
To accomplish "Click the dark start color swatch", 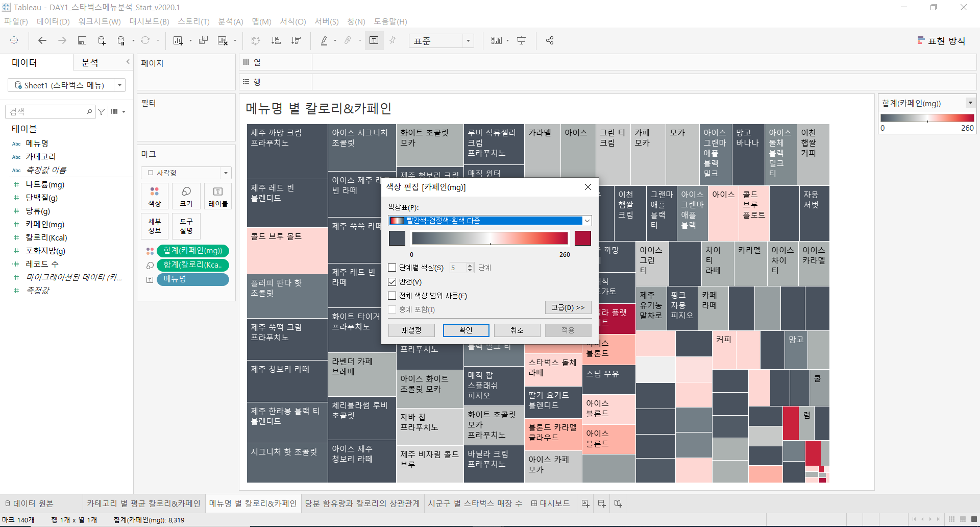I will pos(397,238).
